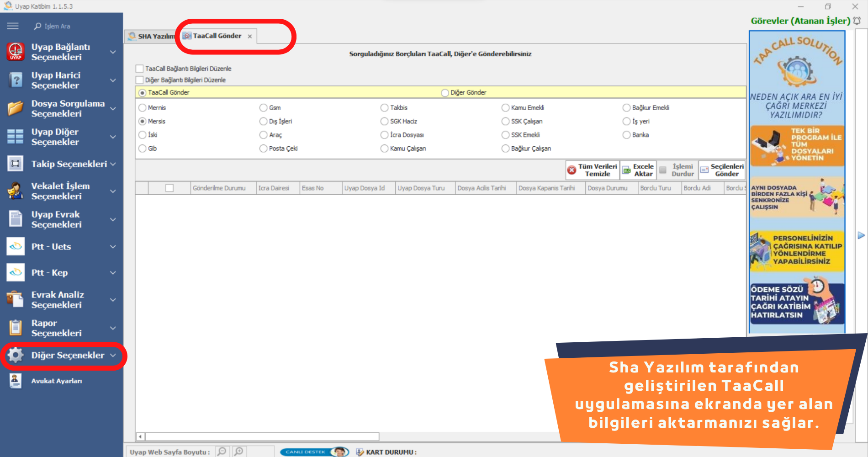Click the Kart Durumu card icon

(360, 452)
